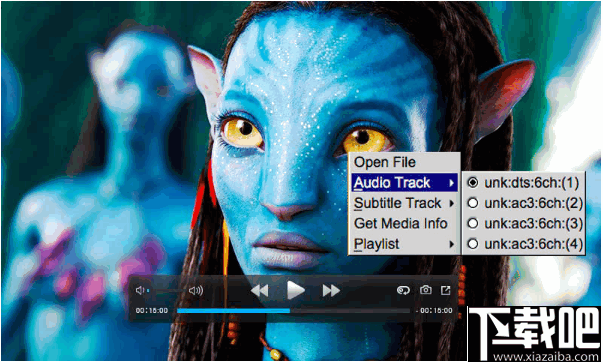Viewport: 603px width, 362px height.
Task: Choose audio track unk:ac3:6ch:(4)
Action: pyautogui.click(x=523, y=244)
